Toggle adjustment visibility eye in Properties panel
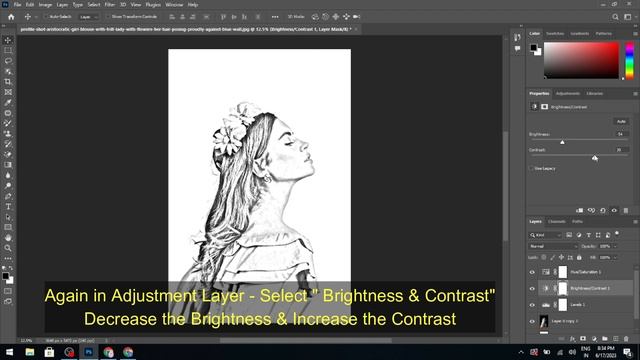640x360 pixels. coord(614,211)
